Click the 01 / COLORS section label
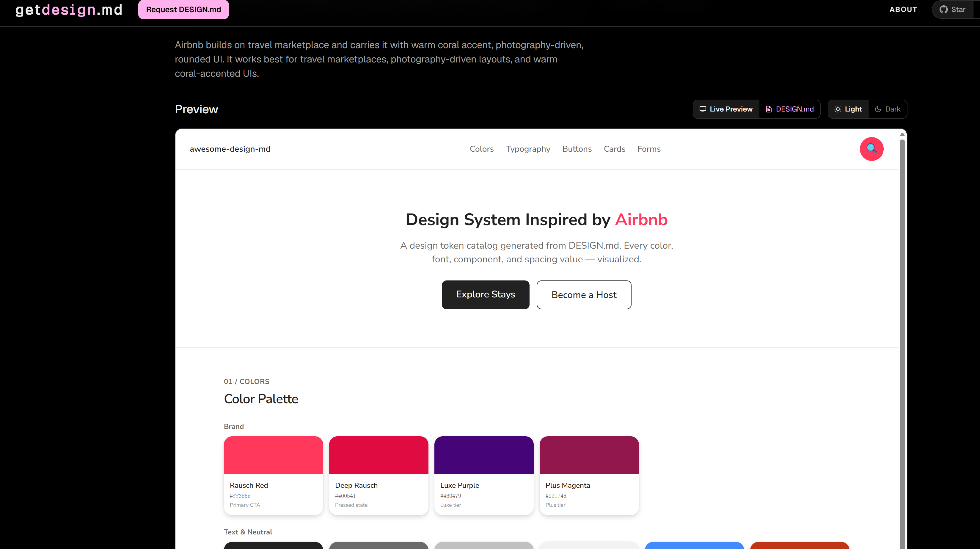This screenshot has width=980, height=549. pos(246,381)
